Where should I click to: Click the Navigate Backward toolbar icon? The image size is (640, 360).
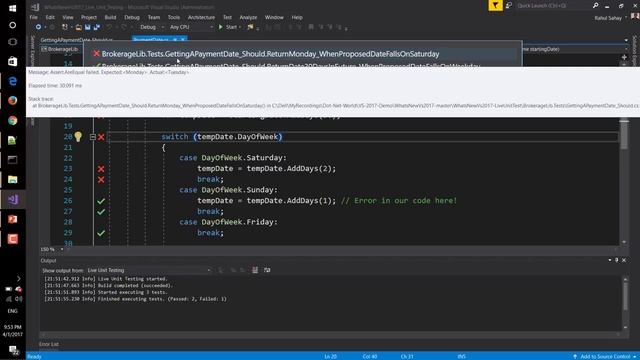pyautogui.click(x=38, y=27)
